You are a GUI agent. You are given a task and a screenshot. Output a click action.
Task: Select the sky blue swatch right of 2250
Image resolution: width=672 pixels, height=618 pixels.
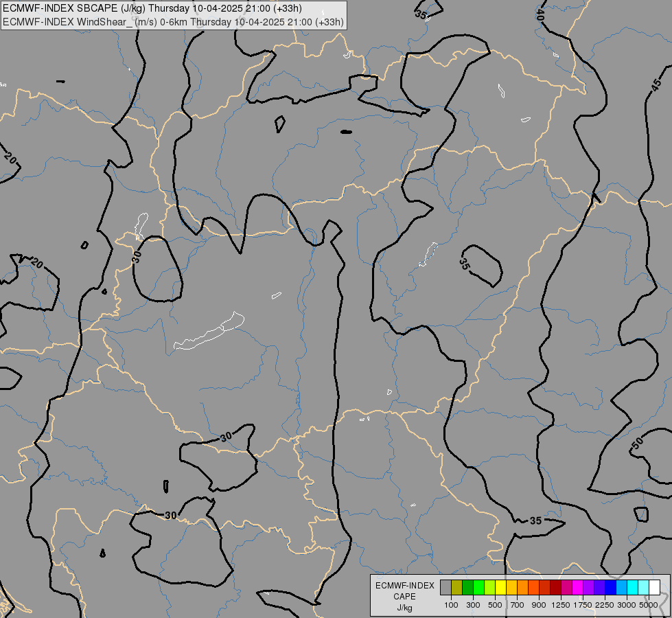coord(621,588)
